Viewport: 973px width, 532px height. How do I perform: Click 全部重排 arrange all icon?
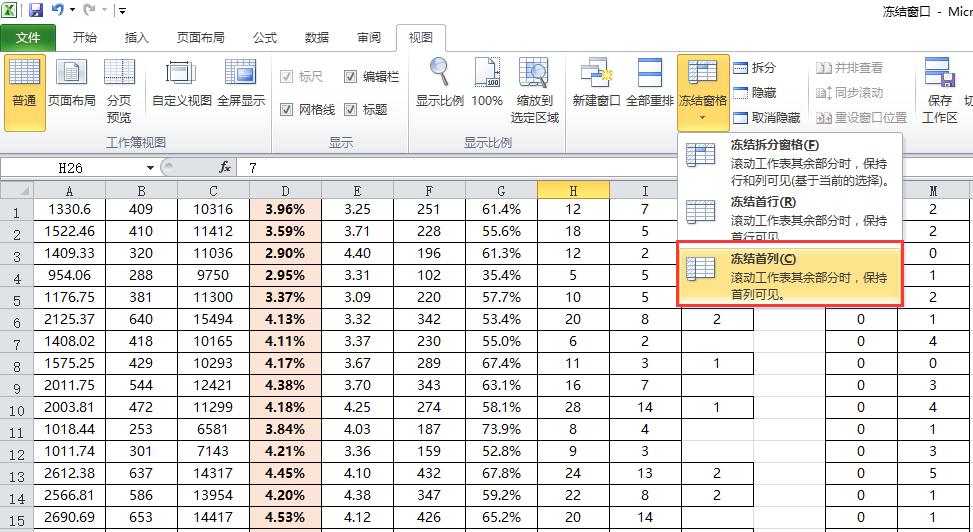coord(650,84)
